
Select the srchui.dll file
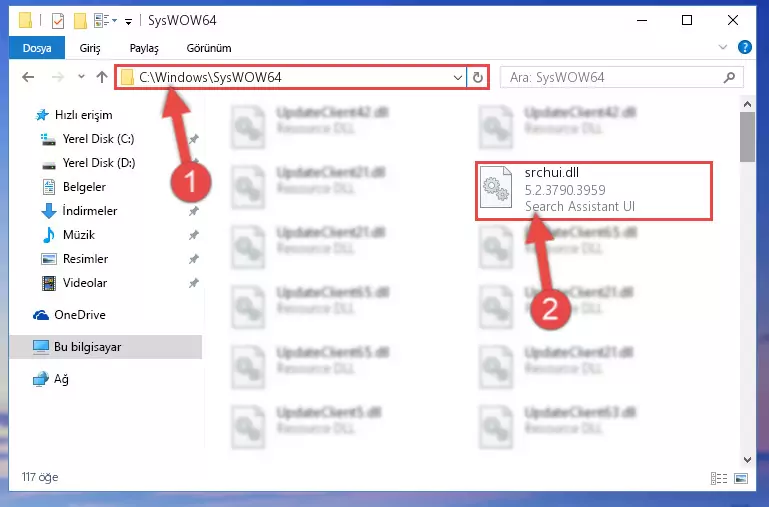coord(593,191)
